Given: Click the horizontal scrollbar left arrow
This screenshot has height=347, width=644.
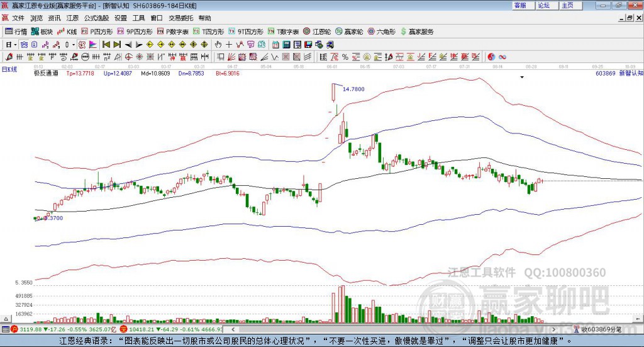Looking at the screenshot, I should (233, 329).
